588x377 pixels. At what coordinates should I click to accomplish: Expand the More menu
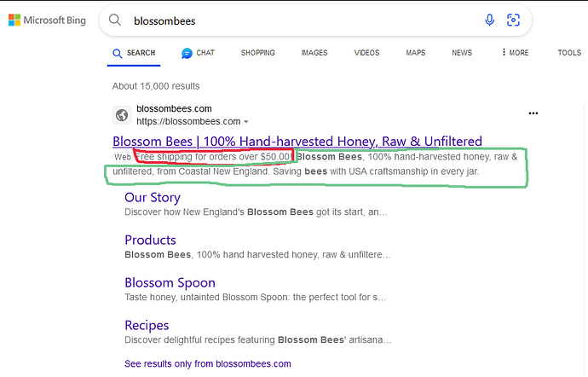point(516,53)
